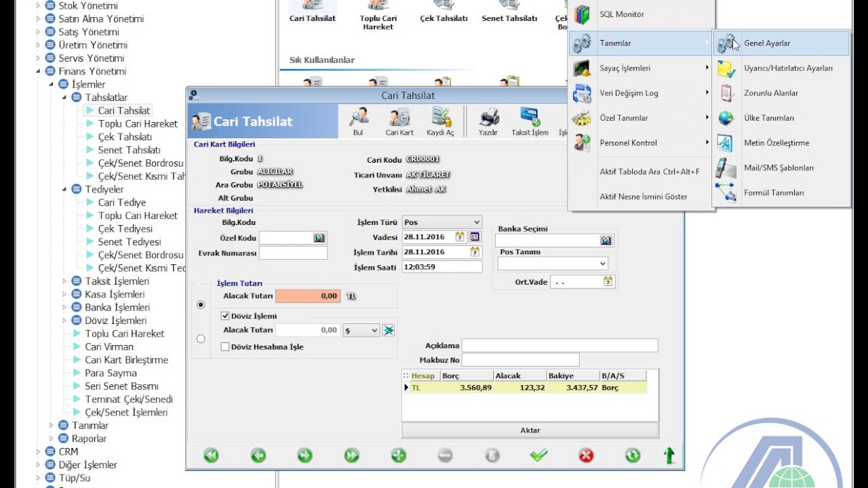The image size is (868, 488).
Task: Open İşlem Tarihi calendar picker icon
Action: tap(475, 251)
